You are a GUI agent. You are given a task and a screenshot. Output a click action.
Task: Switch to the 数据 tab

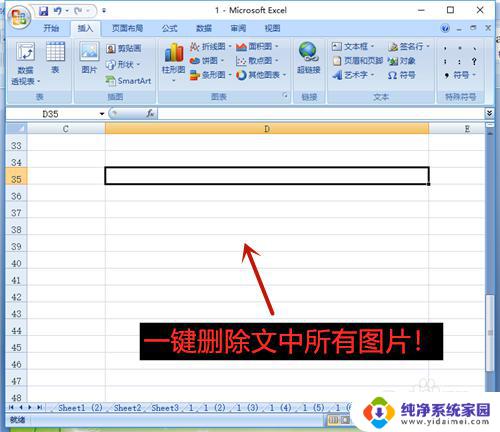(204, 28)
